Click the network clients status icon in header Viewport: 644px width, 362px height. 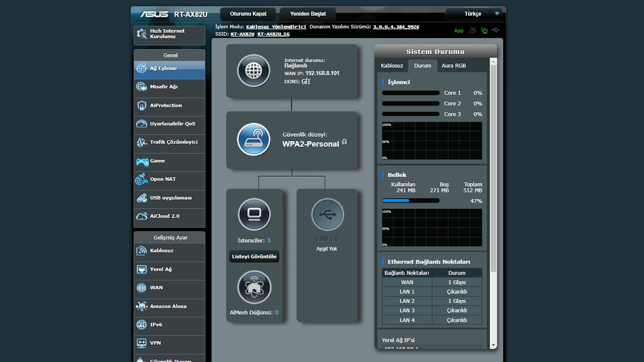tap(484, 31)
